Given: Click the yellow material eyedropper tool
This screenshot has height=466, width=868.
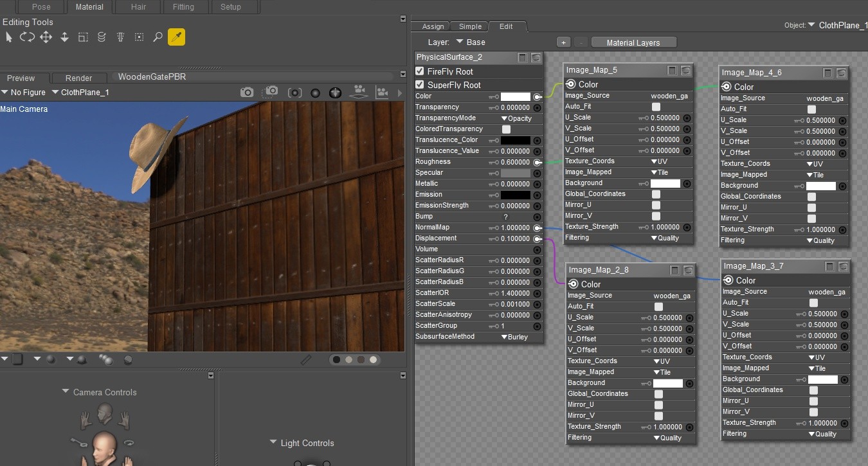Looking at the screenshot, I should 176,37.
